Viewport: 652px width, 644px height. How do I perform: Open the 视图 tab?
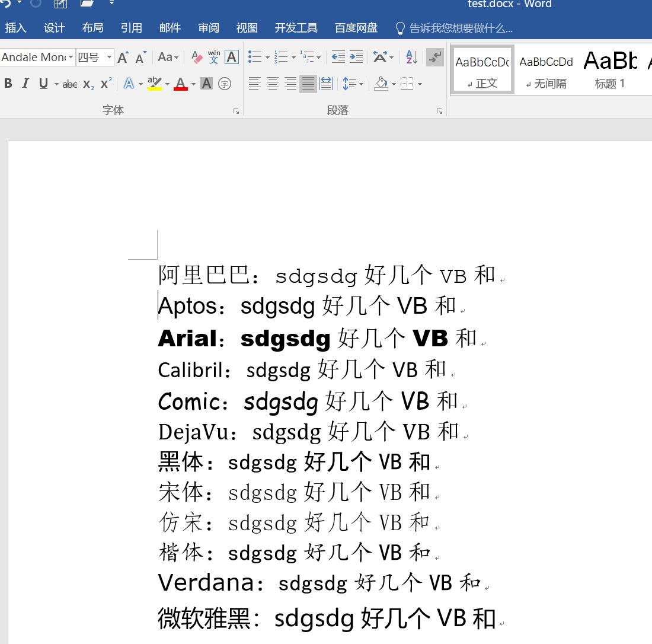(247, 28)
